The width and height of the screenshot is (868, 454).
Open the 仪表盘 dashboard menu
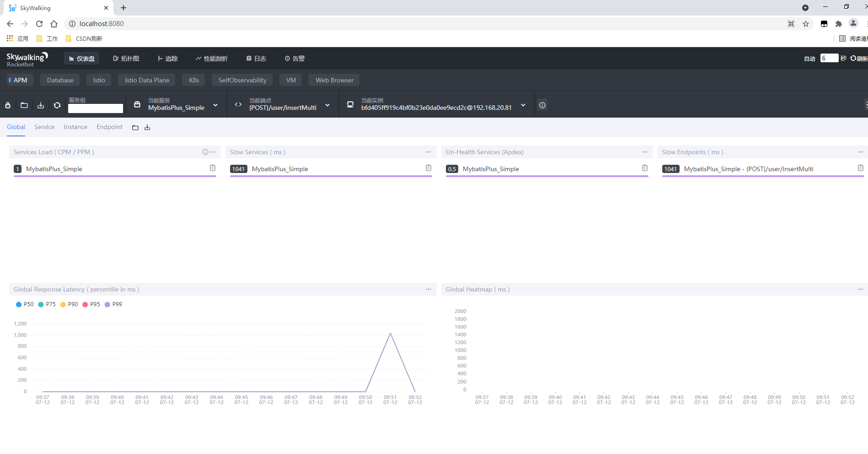[x=82, y=59]
